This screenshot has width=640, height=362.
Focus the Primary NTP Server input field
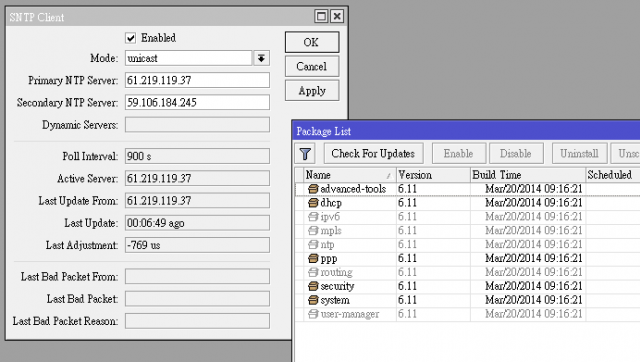(x=197, y=80)
